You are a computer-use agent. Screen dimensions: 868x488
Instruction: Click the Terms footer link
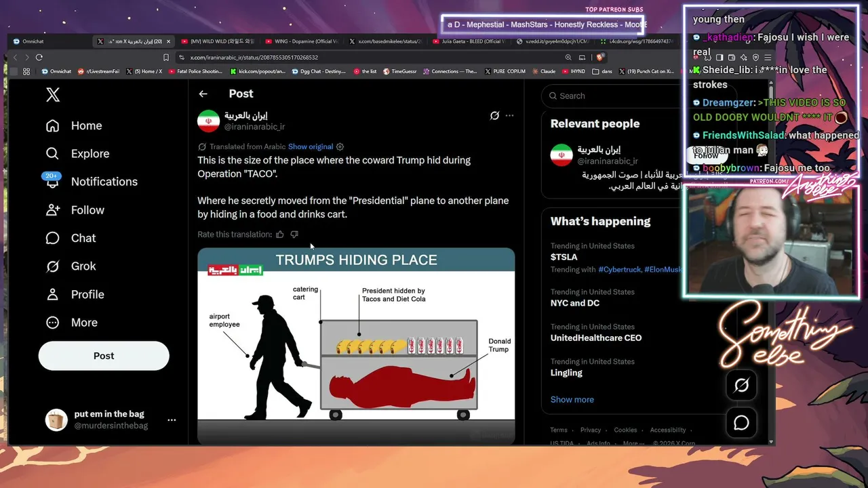coord(559,430)
